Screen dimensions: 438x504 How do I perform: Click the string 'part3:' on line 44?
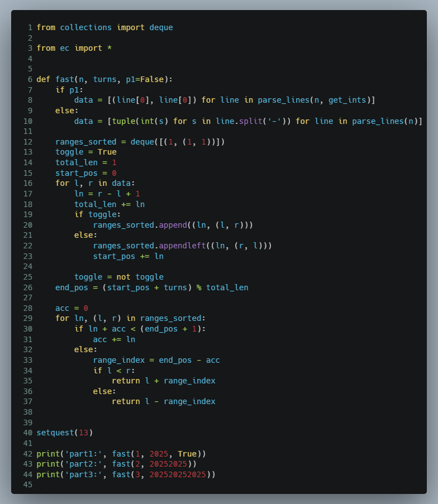83,474
